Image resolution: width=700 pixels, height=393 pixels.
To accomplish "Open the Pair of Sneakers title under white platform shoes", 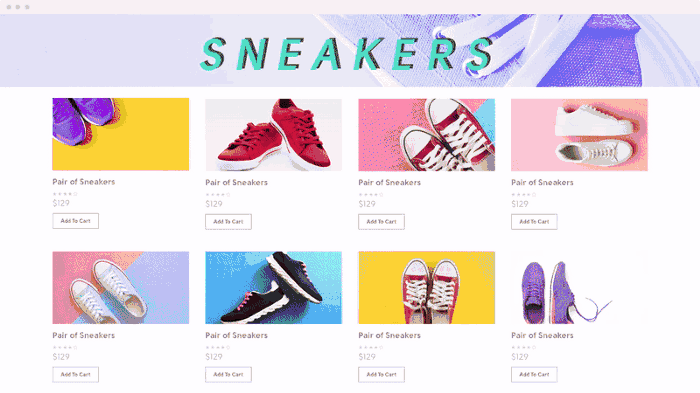I will (542, 182).
